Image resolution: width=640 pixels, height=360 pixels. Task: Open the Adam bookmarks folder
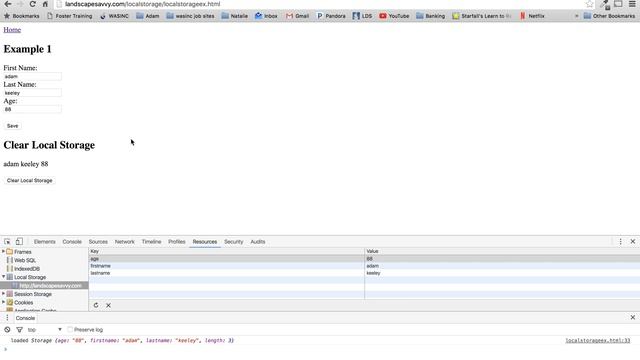pos(147,16)
